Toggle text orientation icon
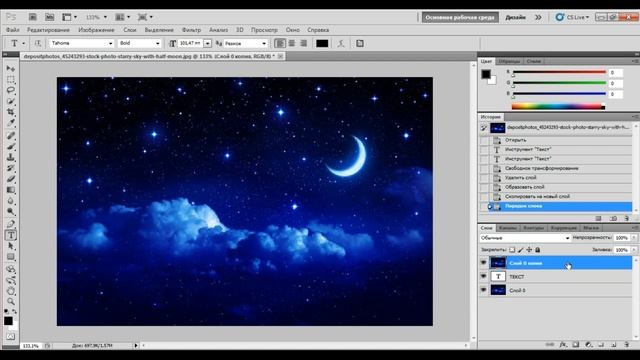 pyautogui.click(x=38, y=43)
